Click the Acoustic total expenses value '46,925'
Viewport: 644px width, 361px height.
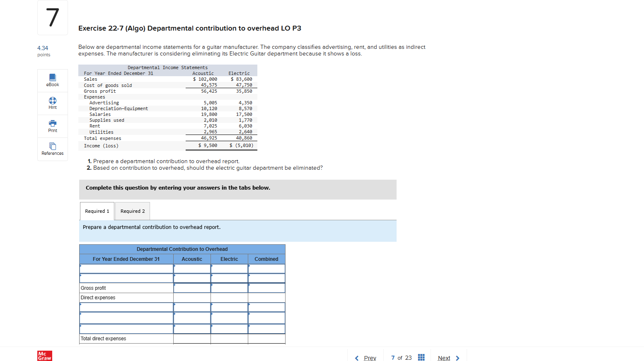(x=209, y=138)
